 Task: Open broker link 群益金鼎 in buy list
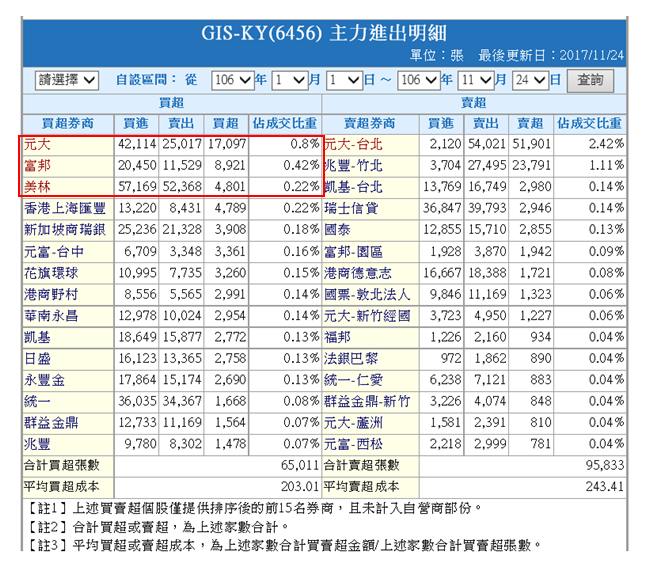(51, 423)
